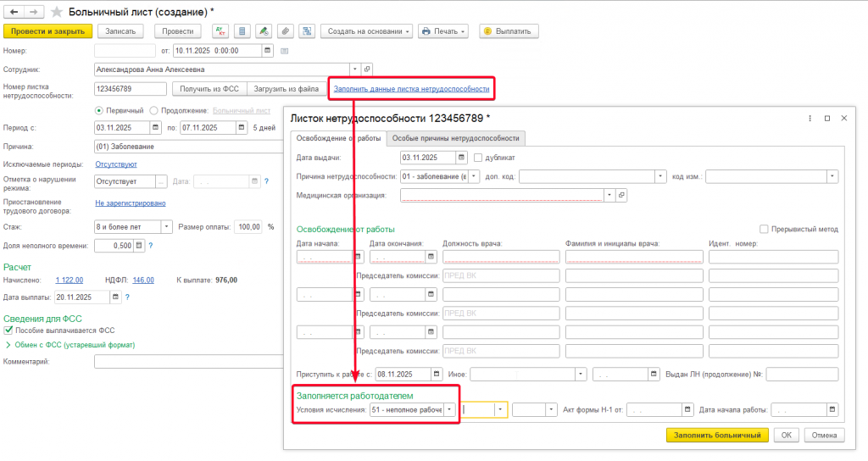Click Выдан ЛН (продолжение) № field

[802, 374]
